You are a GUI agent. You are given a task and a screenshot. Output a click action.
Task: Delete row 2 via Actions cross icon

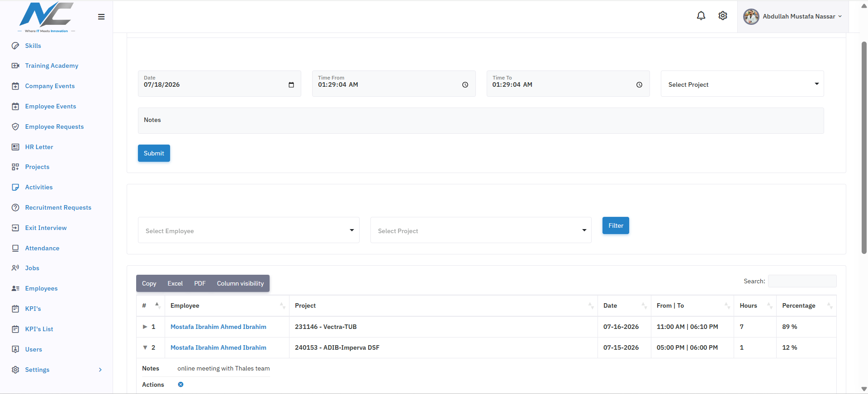click(x=180, y=385)
